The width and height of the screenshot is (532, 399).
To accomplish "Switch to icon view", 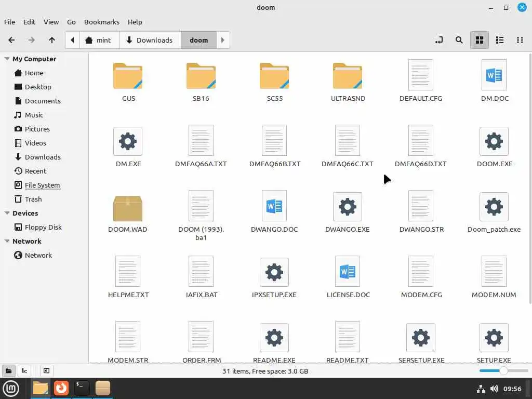I will click(480, 40).
